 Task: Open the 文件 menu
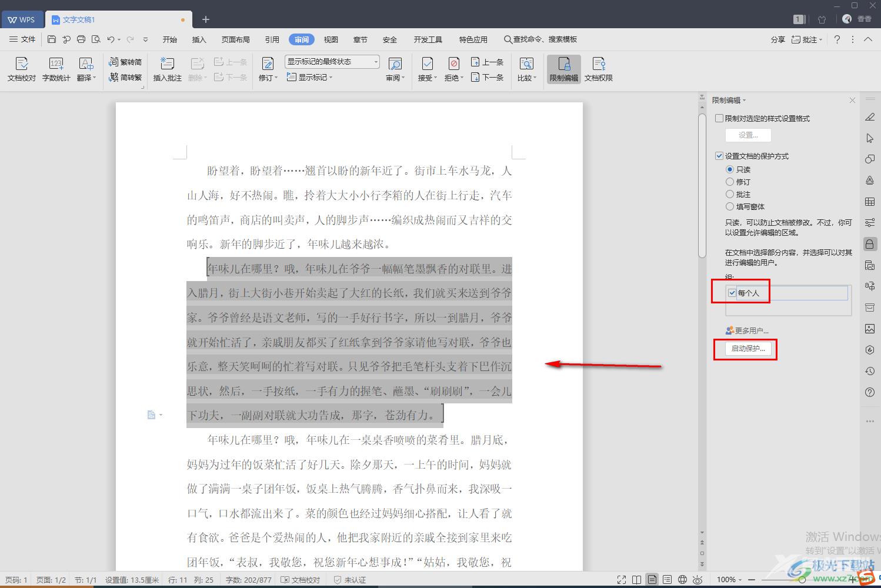coord(22,39)
